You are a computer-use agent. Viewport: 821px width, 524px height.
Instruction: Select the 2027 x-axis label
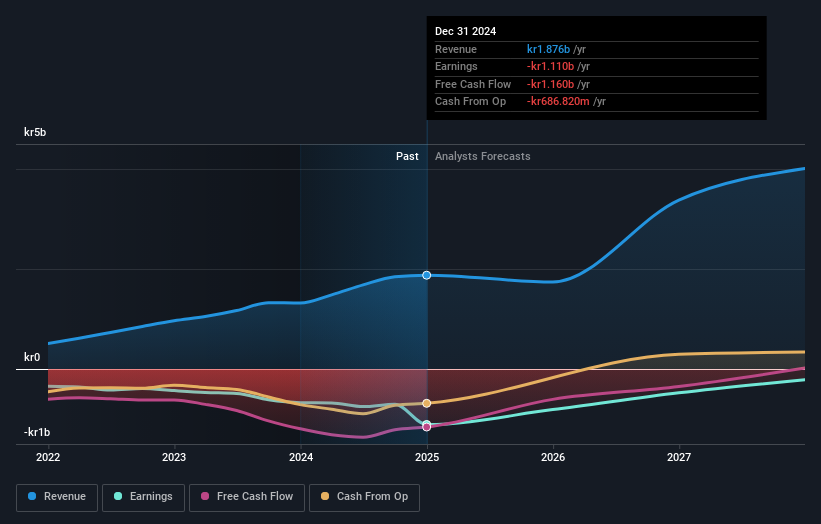(679, 457)
